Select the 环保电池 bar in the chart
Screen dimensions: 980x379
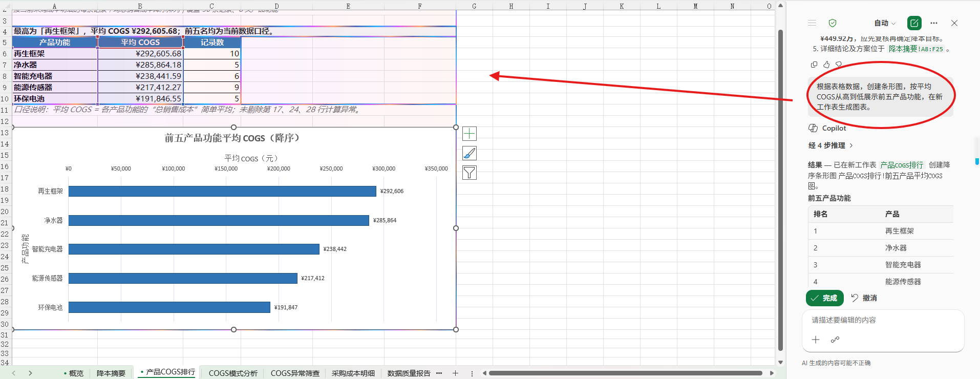pyautogui.click(x=169, y=307)
